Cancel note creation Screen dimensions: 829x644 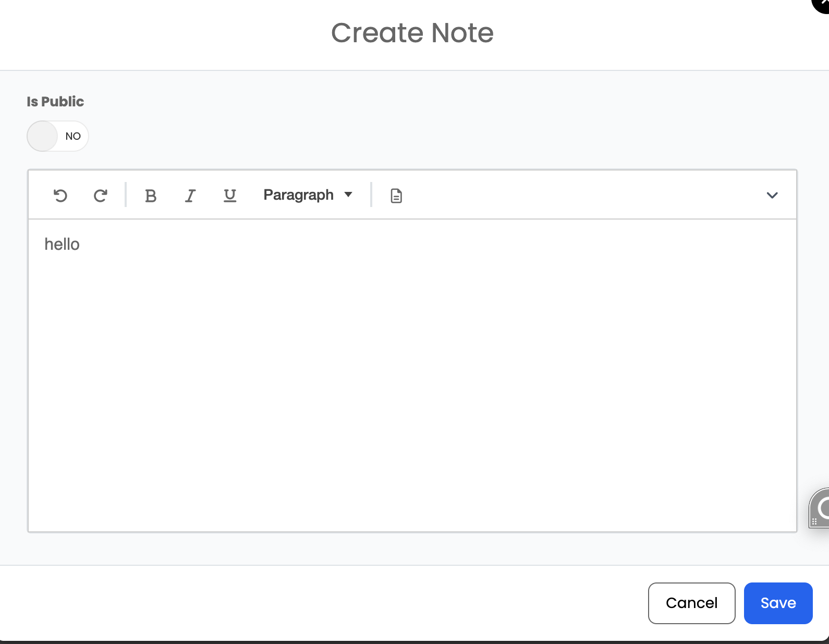tap(691, 603)
